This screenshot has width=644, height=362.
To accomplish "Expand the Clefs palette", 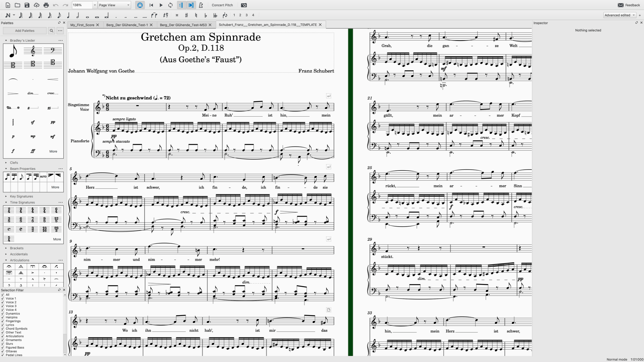I will [x=6, y=163].
